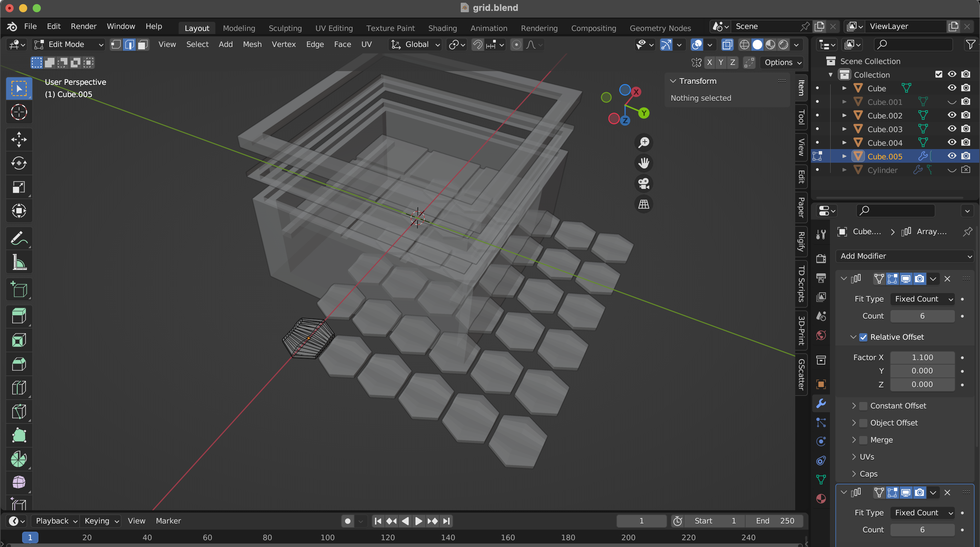Click the viewport zoom icon

(644, 142)
